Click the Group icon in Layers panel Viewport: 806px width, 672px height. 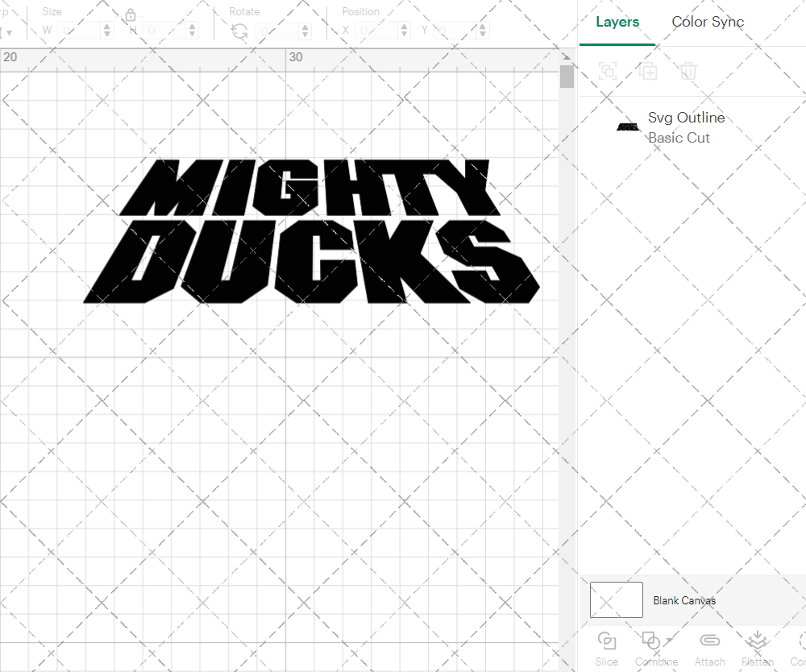[x=607, y=71]
